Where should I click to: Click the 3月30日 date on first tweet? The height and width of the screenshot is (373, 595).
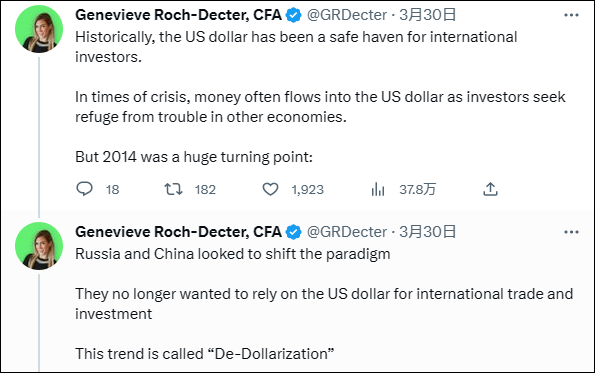pos(427,15)
